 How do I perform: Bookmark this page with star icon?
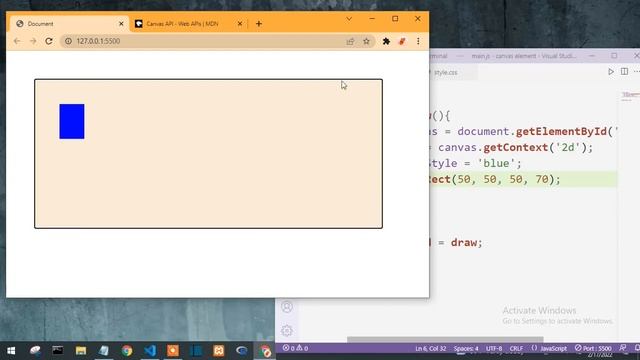tap(366, 41)
